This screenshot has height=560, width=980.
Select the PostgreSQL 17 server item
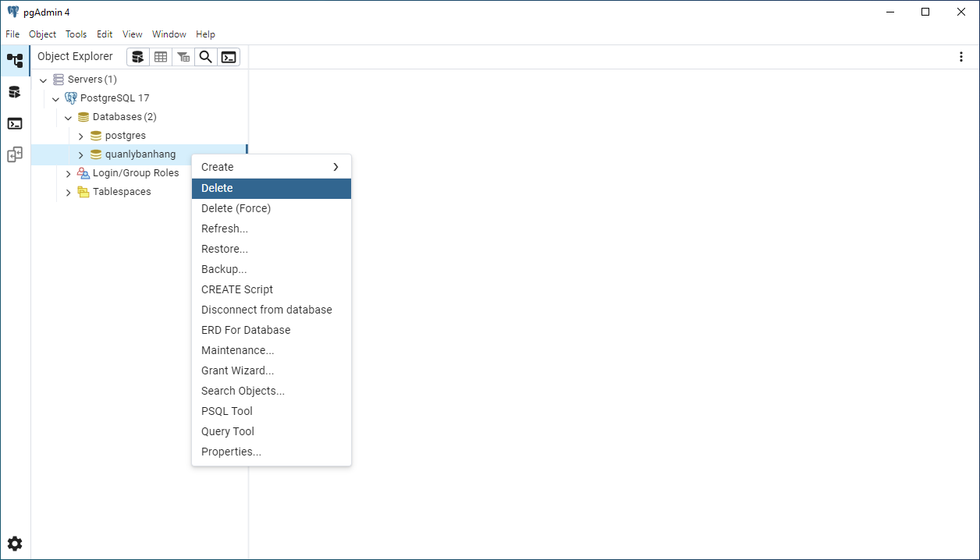pyautogui.click(x=114, y=98)
